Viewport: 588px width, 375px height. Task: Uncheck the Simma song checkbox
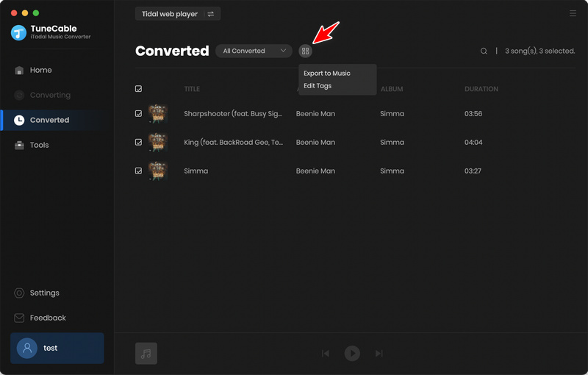(138, 171)
